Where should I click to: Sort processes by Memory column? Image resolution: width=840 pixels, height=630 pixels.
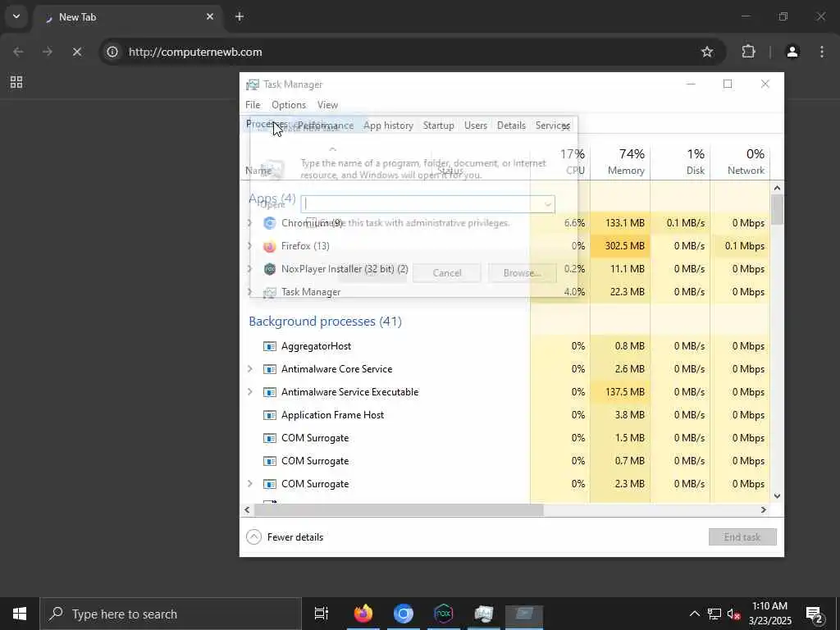coord(620,162)
